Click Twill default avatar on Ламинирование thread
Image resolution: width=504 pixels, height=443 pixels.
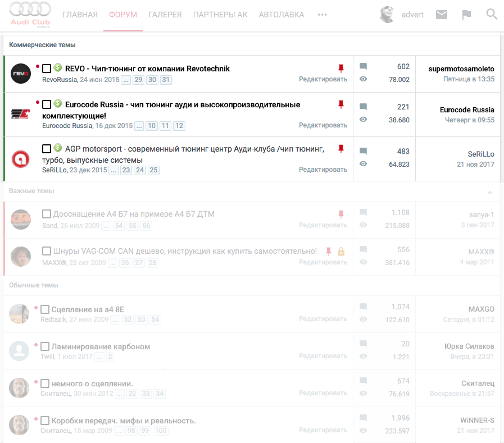click(x=19, y=351)
